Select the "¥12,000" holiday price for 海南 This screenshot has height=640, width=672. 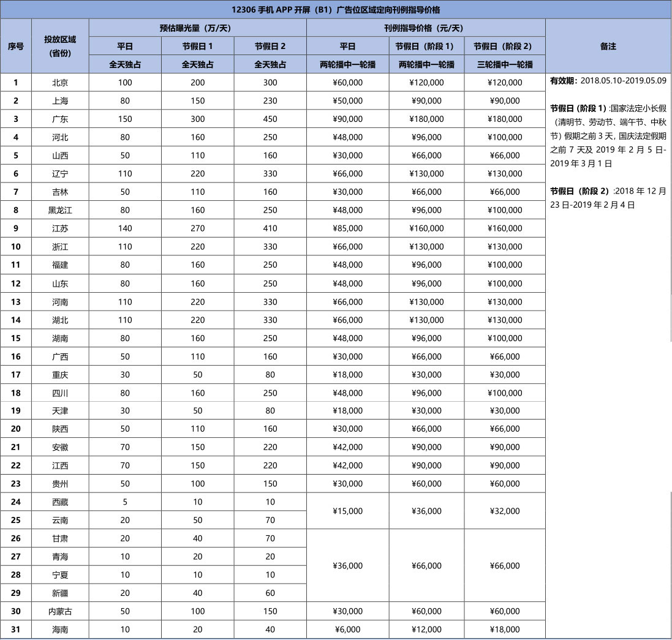pos(426,630)
